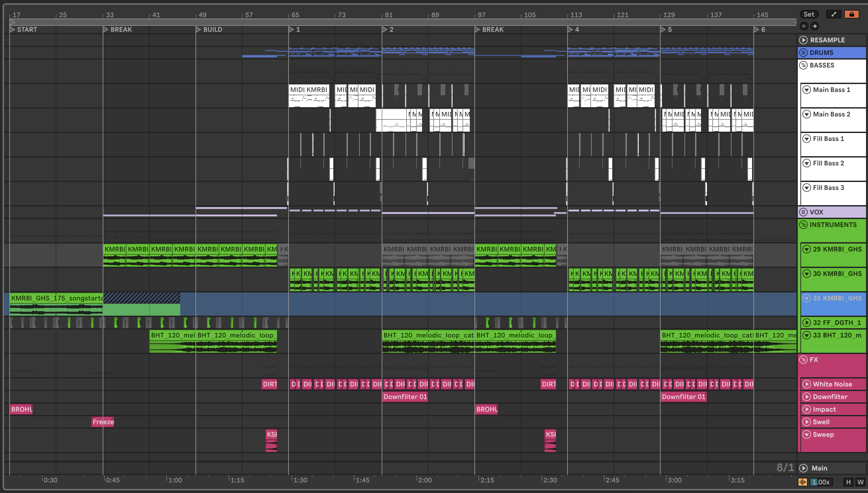The image size is (868, 493).
Task: Enable automation mode with the breakpoint icon
Action: tap(834, 14)
